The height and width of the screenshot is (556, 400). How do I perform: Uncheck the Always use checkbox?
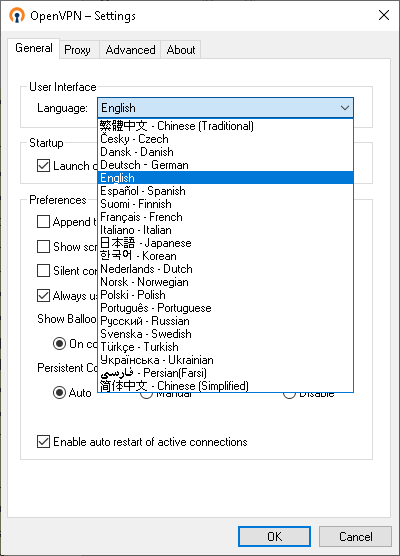[43, 295]
